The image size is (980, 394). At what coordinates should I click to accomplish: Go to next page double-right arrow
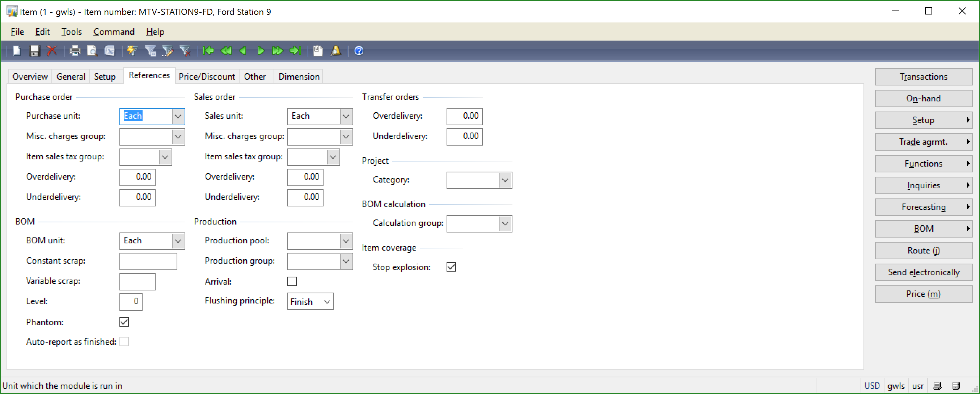click(x=278, y=51)
